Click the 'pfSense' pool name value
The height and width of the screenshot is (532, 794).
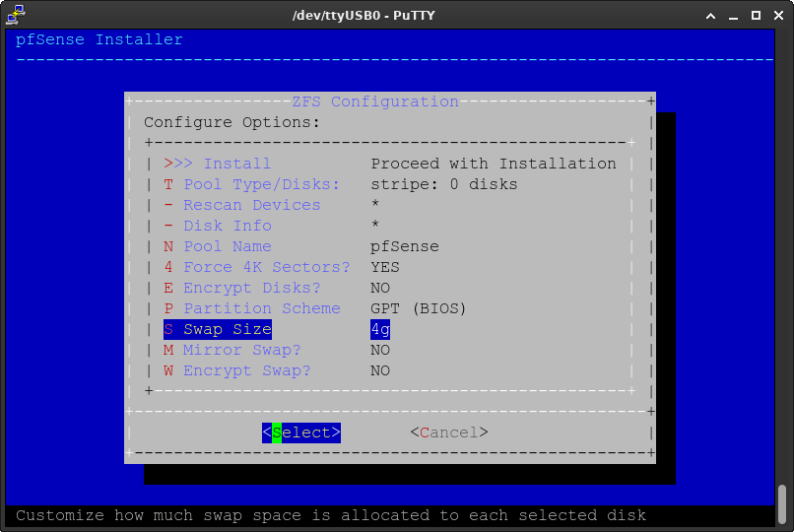405,246
